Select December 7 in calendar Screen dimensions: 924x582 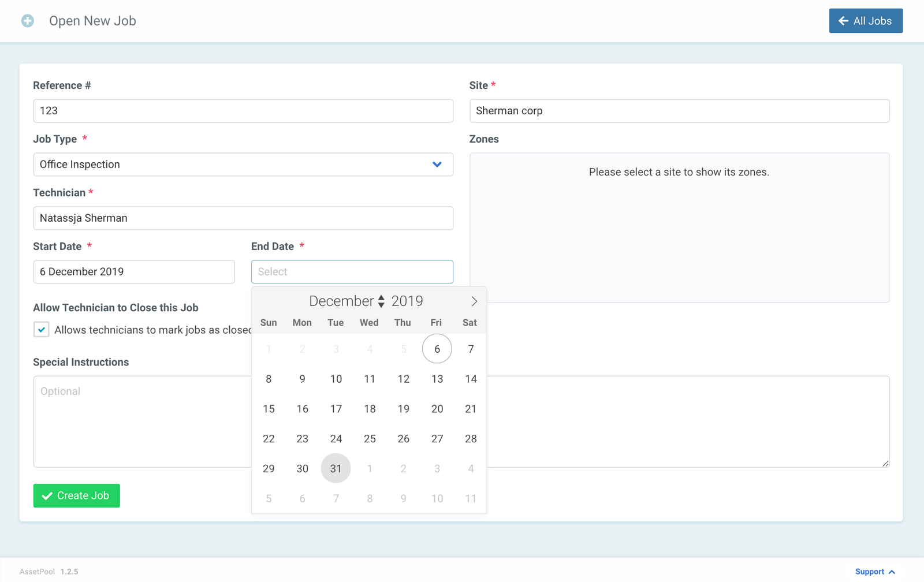(471, 349)
